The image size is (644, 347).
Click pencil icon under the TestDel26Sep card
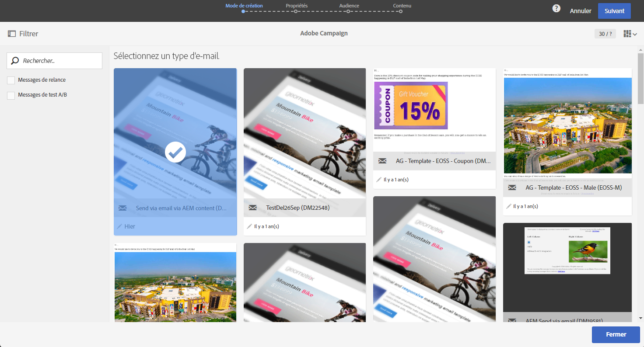(249, 226)
